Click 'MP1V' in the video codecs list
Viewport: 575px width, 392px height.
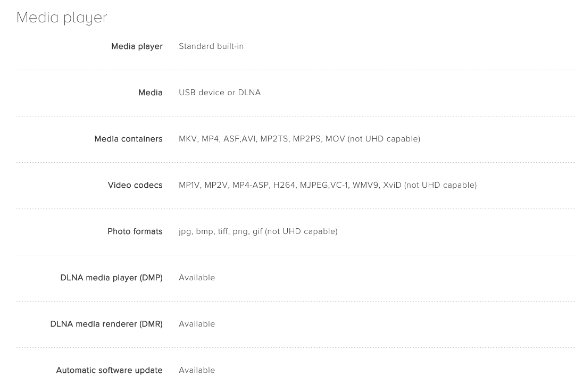click(189, 185)
